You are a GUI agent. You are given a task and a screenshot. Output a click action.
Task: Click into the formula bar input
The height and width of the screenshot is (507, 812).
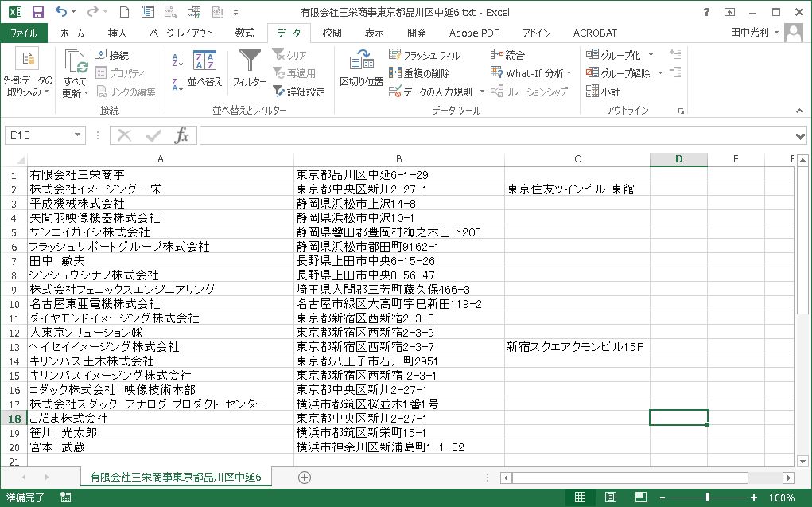(496, 136)
